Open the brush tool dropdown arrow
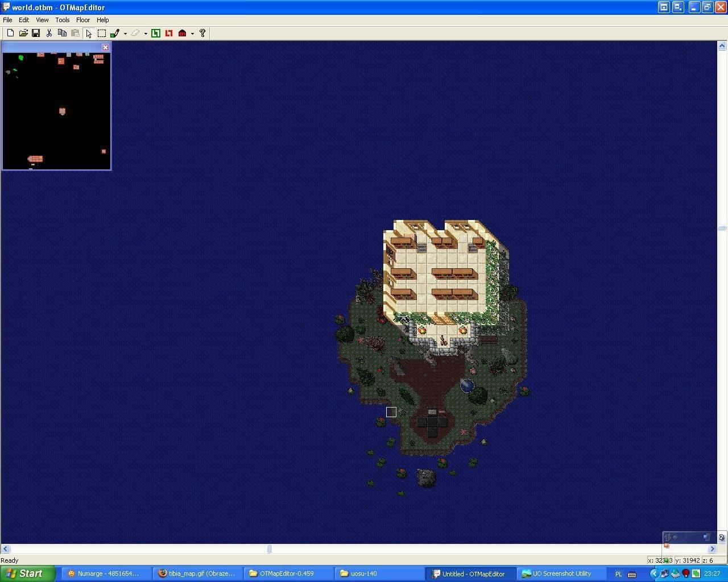Screen dimensions: 728x582 point(125,34)
